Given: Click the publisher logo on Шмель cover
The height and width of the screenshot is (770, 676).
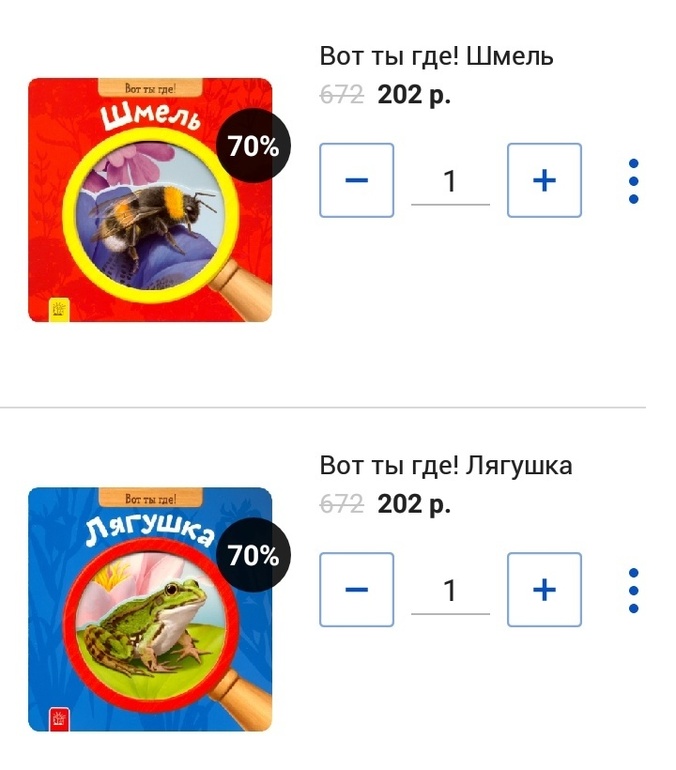Looking at the screenshot, I should tap(59, 309).
